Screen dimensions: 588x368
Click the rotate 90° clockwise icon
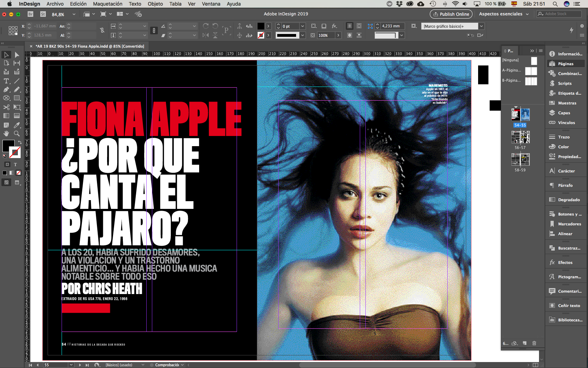206,26
